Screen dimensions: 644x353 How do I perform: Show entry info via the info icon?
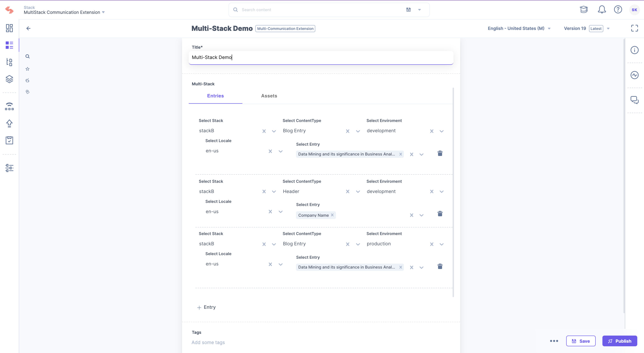pos(635,50)
